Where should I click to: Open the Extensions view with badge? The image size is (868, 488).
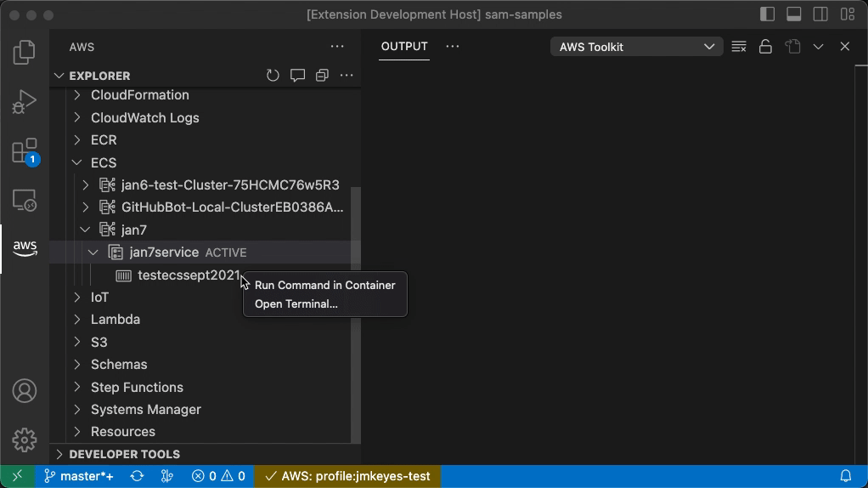pyautogui.click(x=25, y=151)
